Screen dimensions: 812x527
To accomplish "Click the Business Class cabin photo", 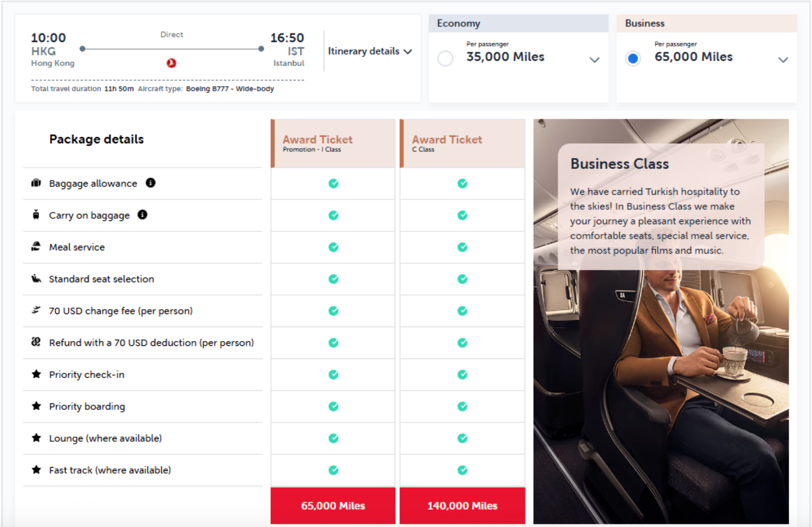I will (661, 322).
